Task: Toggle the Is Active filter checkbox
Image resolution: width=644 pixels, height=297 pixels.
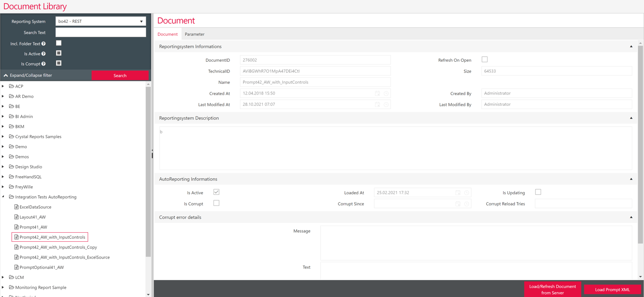Action: click(x=59, y=53)
